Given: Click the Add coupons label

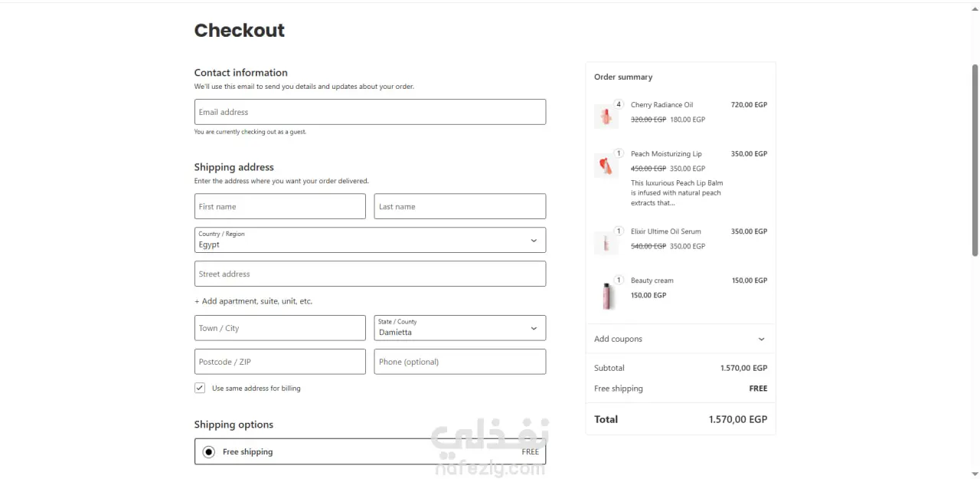Looking at the screenshot, I should pos(618,339).
